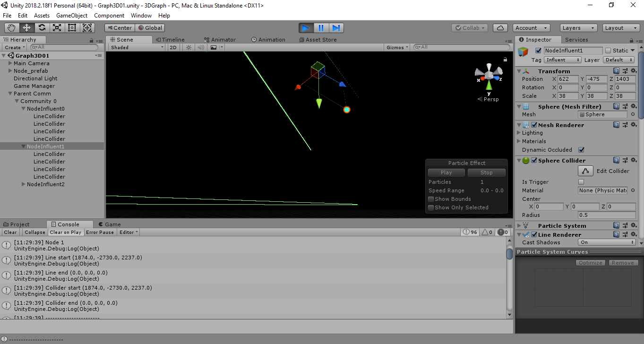Click the Play mode button

306,28
